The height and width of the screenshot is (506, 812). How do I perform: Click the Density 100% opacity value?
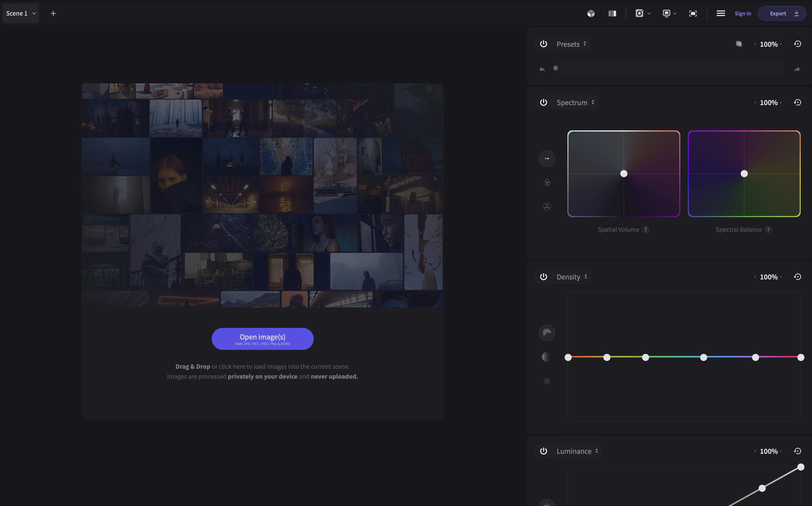769,277
